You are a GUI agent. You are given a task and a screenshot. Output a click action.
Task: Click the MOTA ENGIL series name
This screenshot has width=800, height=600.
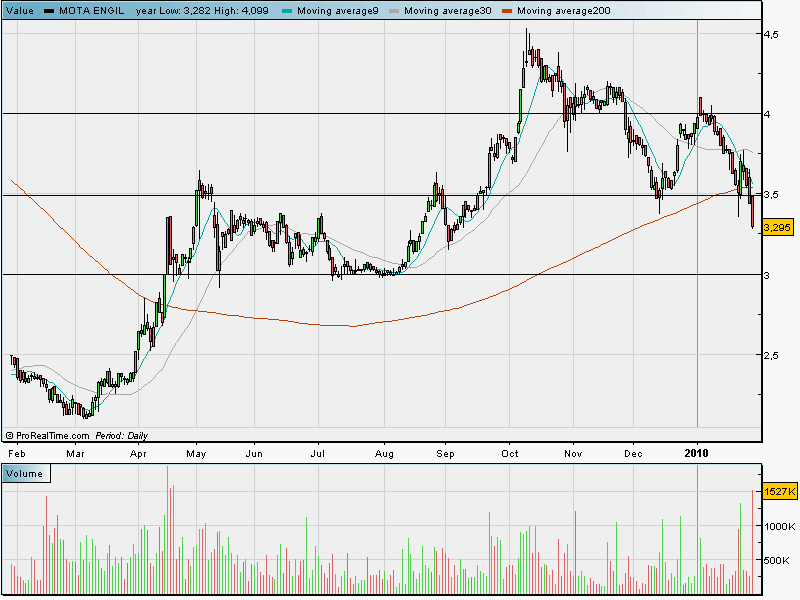tap(92, 11)
